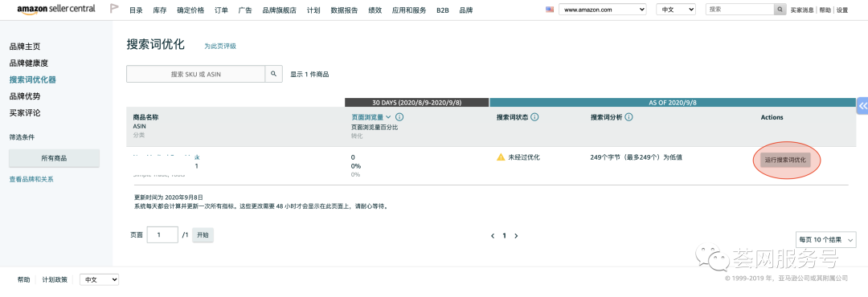Open the 品牌旗舰店 menu

(280, 10)
